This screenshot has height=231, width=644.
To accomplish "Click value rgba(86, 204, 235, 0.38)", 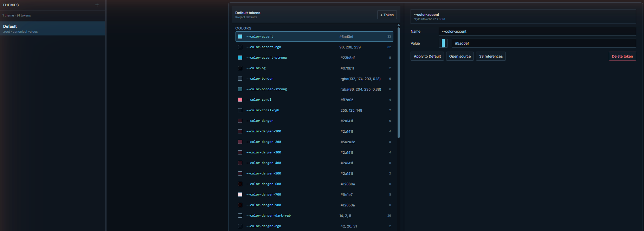I will [361, 89].
